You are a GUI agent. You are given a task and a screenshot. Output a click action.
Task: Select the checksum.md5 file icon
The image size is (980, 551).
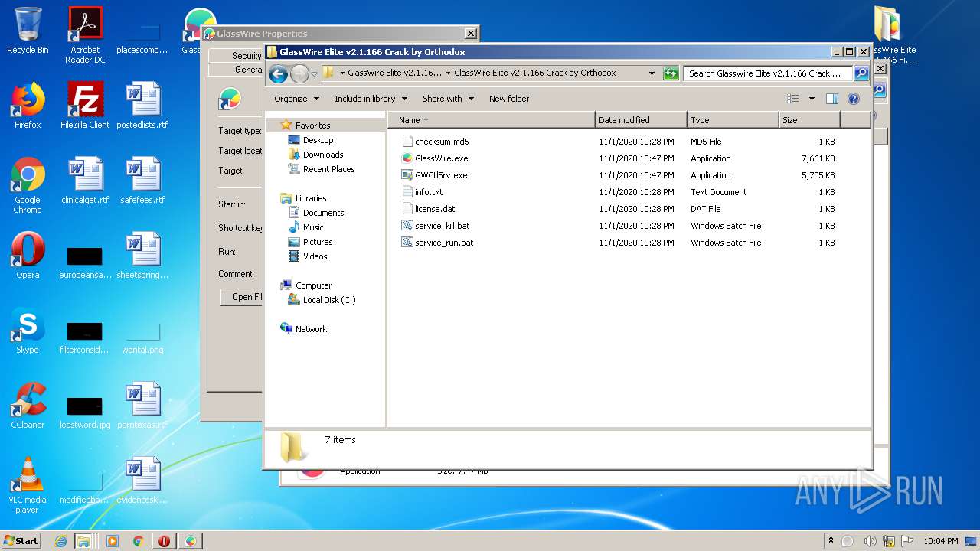pos(407,142)
